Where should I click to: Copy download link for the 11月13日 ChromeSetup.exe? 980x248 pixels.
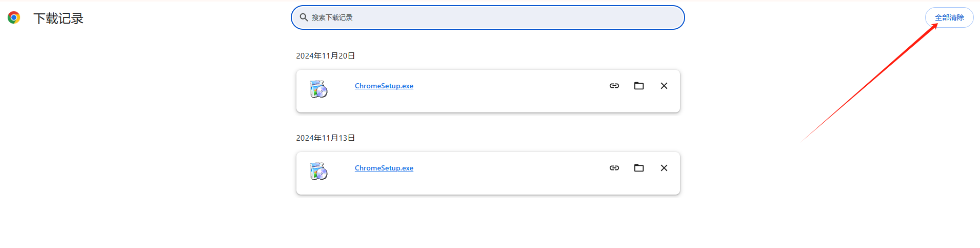click(x=614, y=168)
